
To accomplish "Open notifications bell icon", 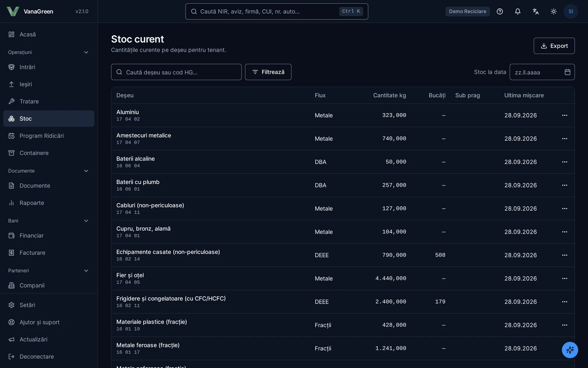I will 518,11.
